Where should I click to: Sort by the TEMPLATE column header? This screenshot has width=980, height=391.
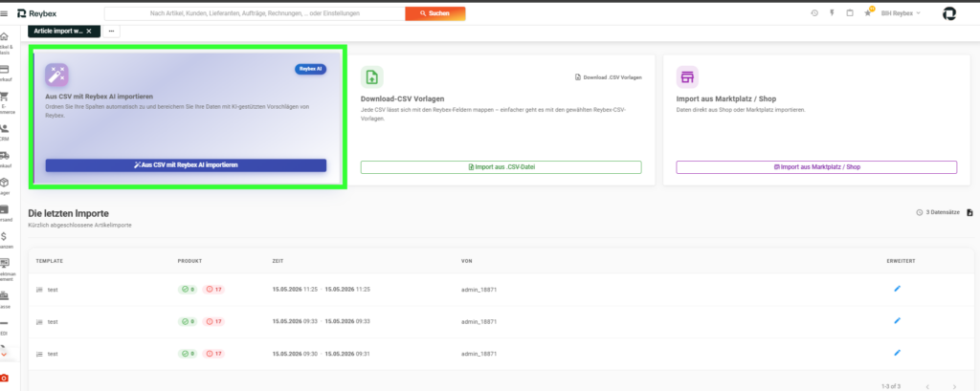[x=50, y=260]
